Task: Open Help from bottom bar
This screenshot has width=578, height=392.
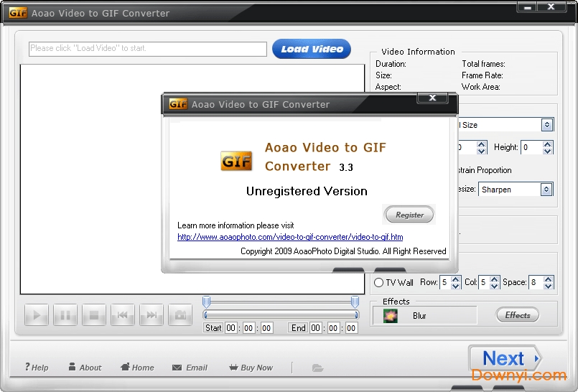Action: [37, 368]
